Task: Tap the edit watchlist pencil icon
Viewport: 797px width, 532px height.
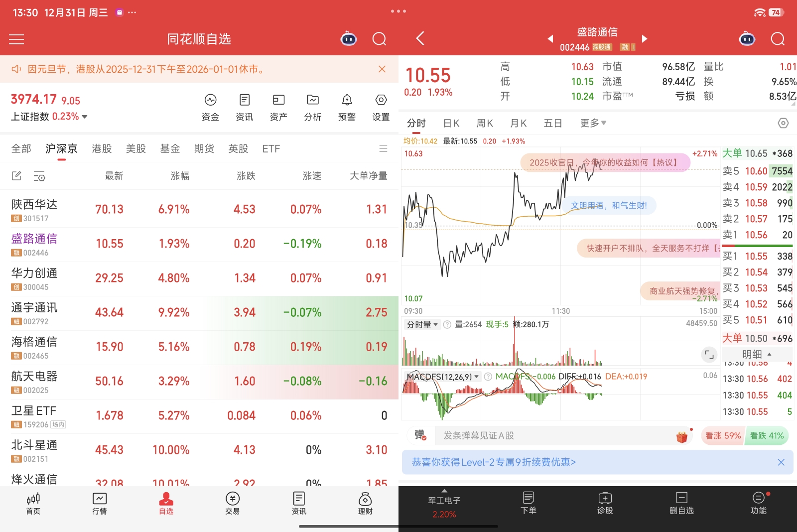Action: pos(16,176)
